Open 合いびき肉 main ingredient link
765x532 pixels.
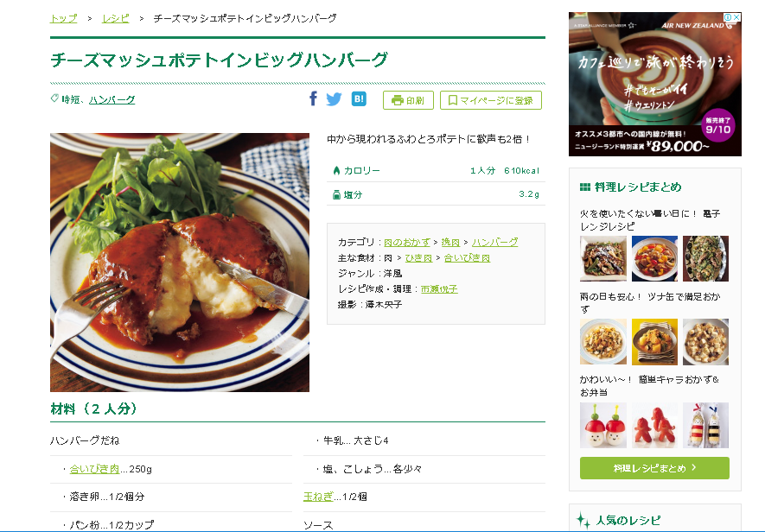(x=467, y=258)
